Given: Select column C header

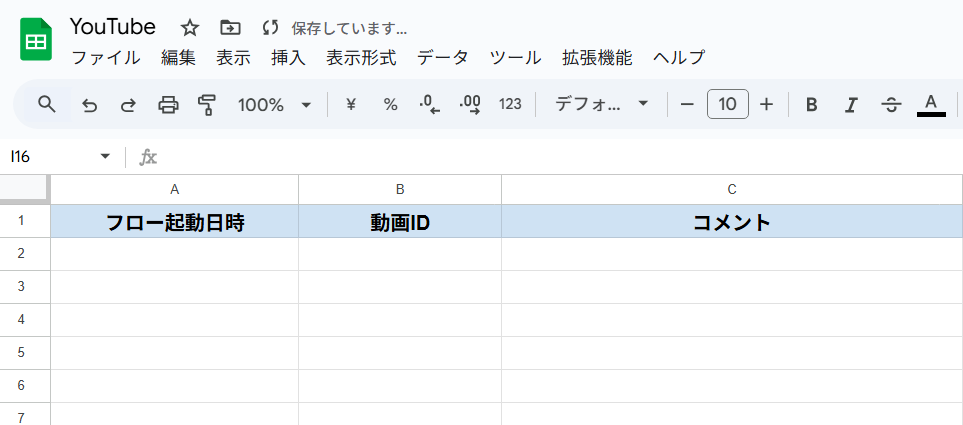Looking at the screenshot, I should pyautogui.click(x=732, y=190).
